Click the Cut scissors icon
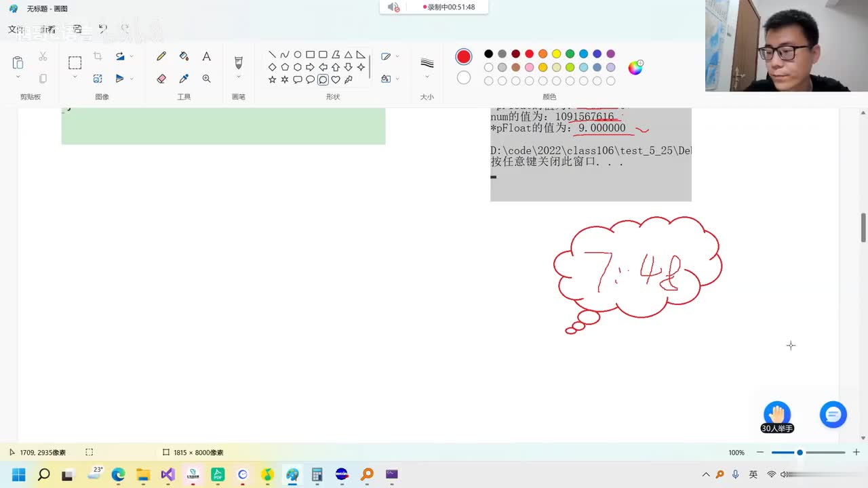 (x=43, y=56)
